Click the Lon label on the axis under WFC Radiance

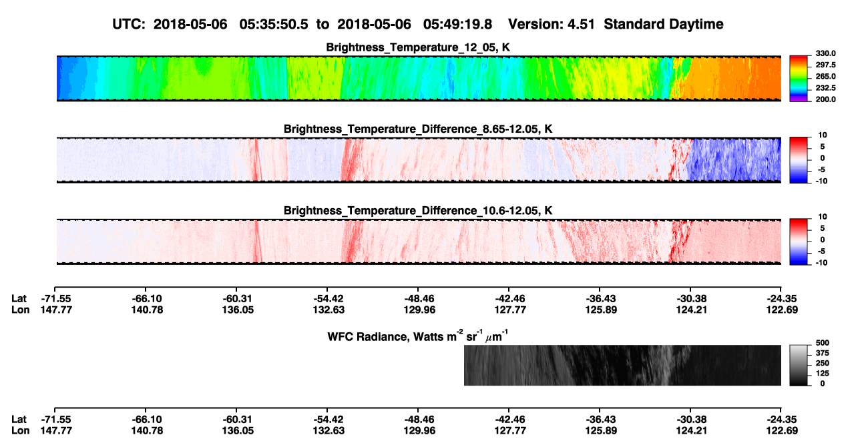[20, 430]
